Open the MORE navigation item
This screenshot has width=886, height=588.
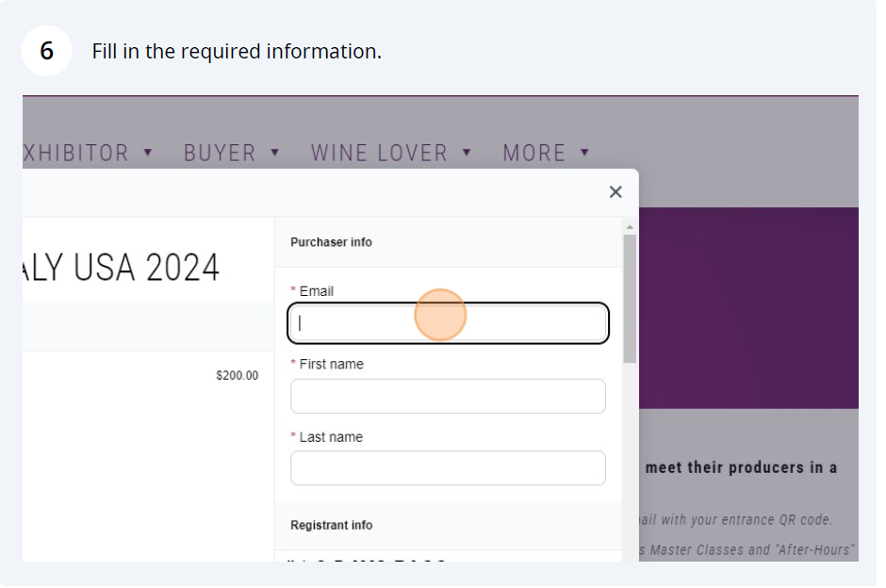[533, 153]
